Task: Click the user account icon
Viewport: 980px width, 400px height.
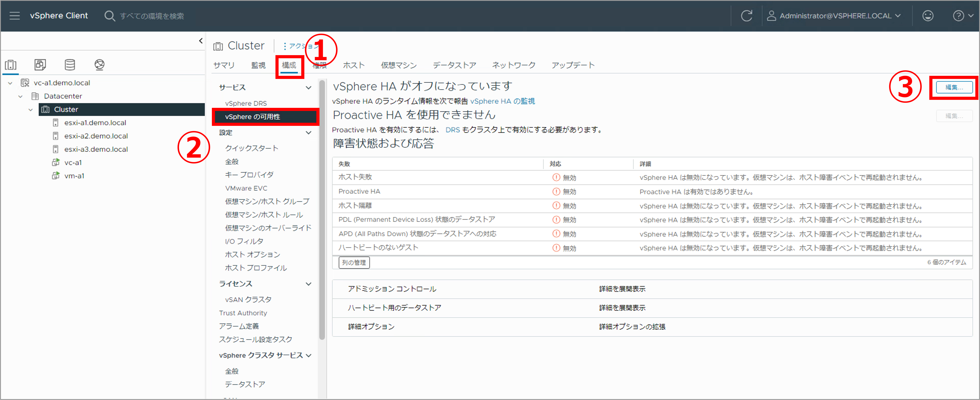Action: click(771, 16)
